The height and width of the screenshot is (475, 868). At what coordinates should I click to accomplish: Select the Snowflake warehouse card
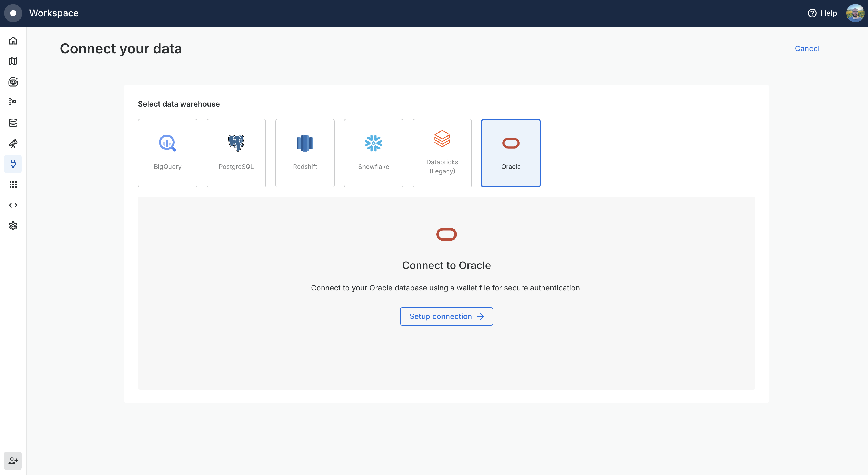pyautogui.click(x=373, y=153)
